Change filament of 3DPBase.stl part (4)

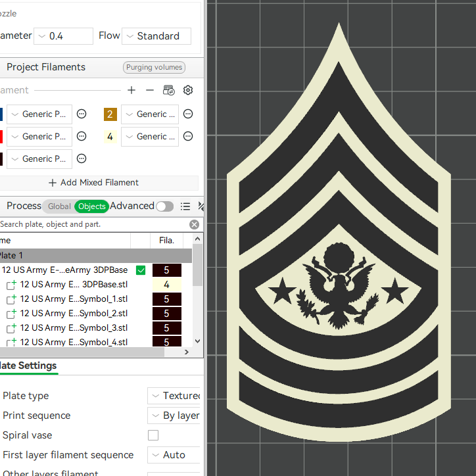click(x=166, y=285)
